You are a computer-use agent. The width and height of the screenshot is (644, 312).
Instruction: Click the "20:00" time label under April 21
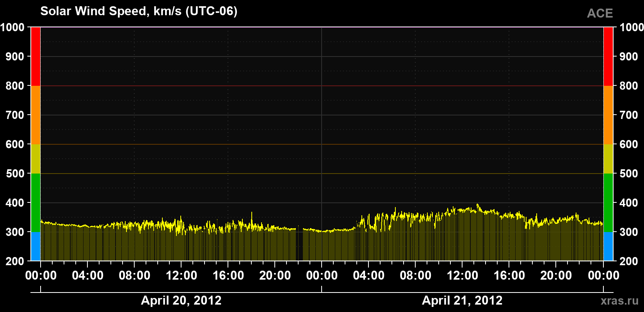[x=556, y=276]
